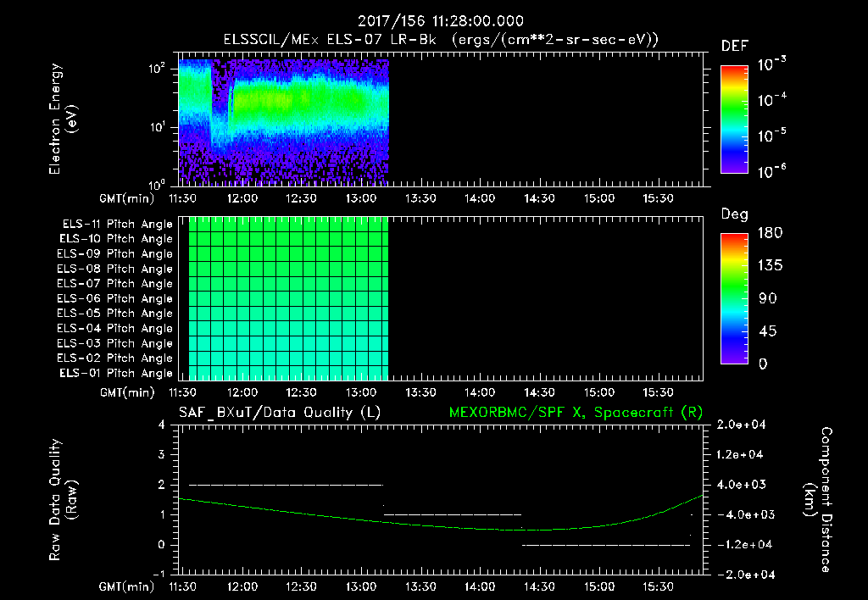
Task: Click the Deg pitch angle color bar
Action: (x=734, y=299)
